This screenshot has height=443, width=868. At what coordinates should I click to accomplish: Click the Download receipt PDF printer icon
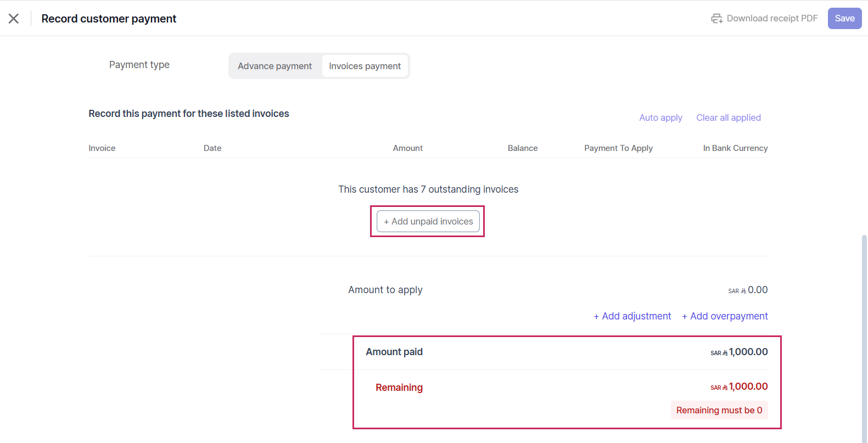(x=716, y=19)
